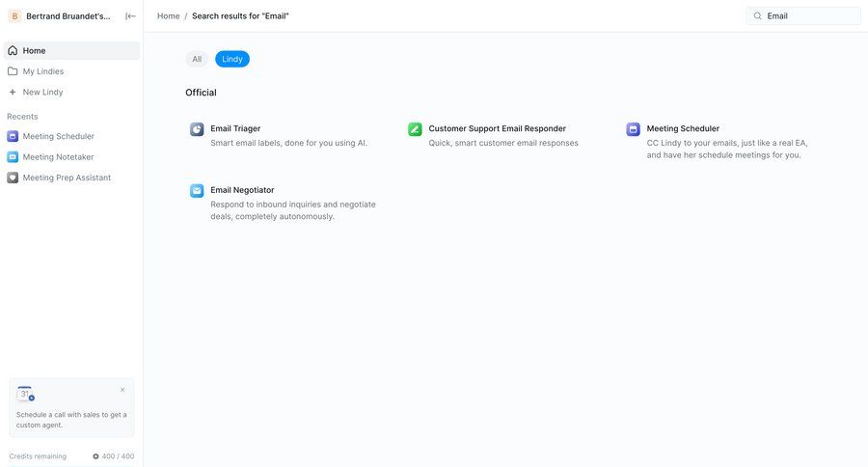Image resolution: width=868 pixels, height=467 pixels.
Task: Click the Meeting Scheduler icon in Recents
Action: [13, 136]
